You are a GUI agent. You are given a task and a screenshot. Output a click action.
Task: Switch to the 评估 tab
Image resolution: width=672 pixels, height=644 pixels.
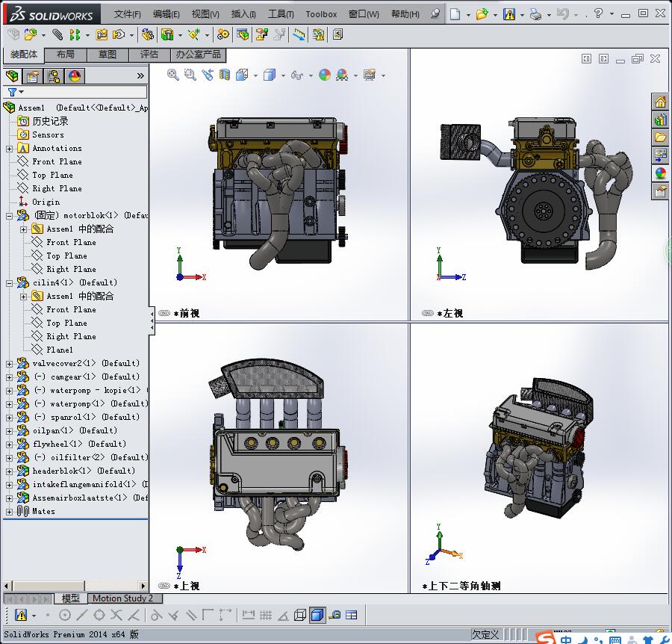tap(149, 55)
